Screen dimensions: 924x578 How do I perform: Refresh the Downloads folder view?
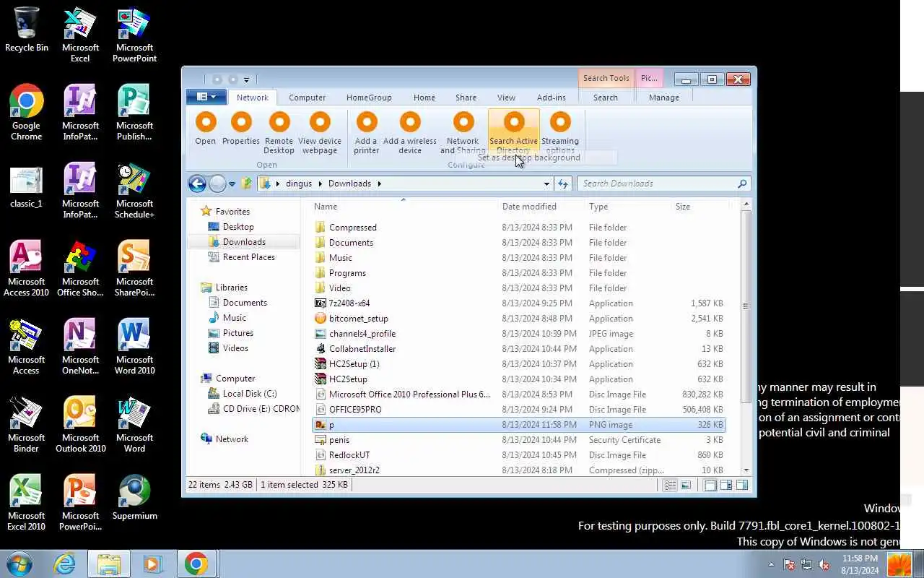[563, 184]
